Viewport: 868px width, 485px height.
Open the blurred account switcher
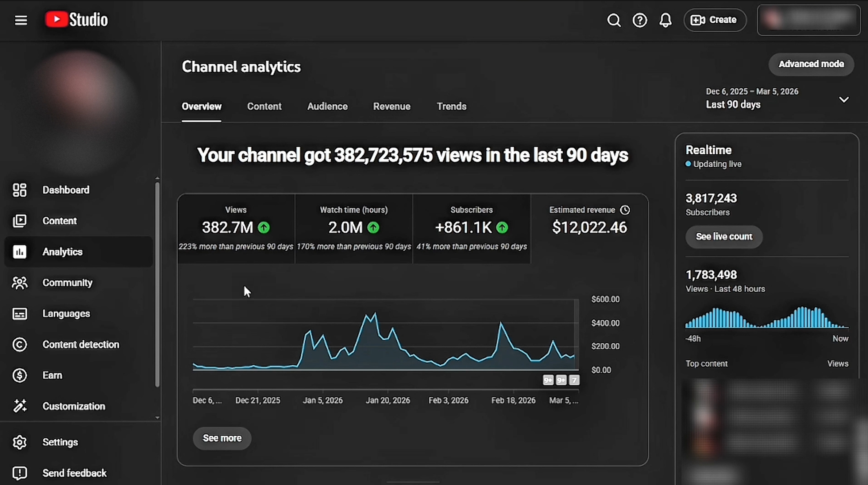(x=809, y=20)
